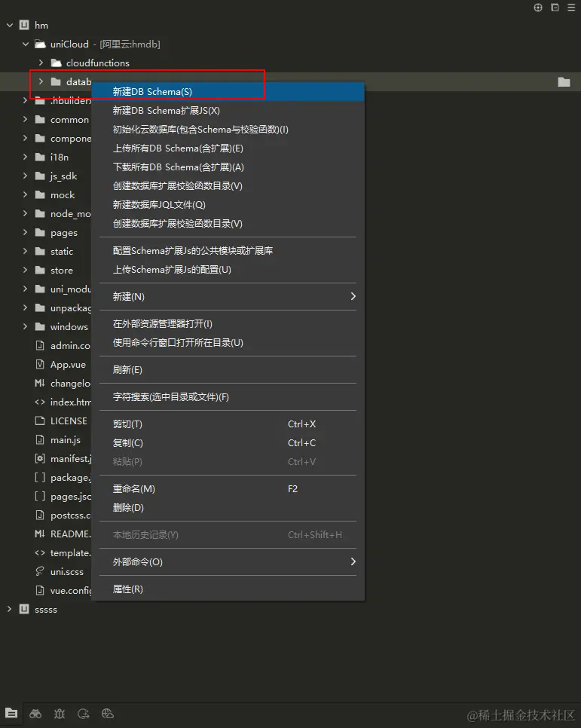The image size is (581, 728).
Task: Click the markdown icon beside changelog
Action: coord(40,383)
